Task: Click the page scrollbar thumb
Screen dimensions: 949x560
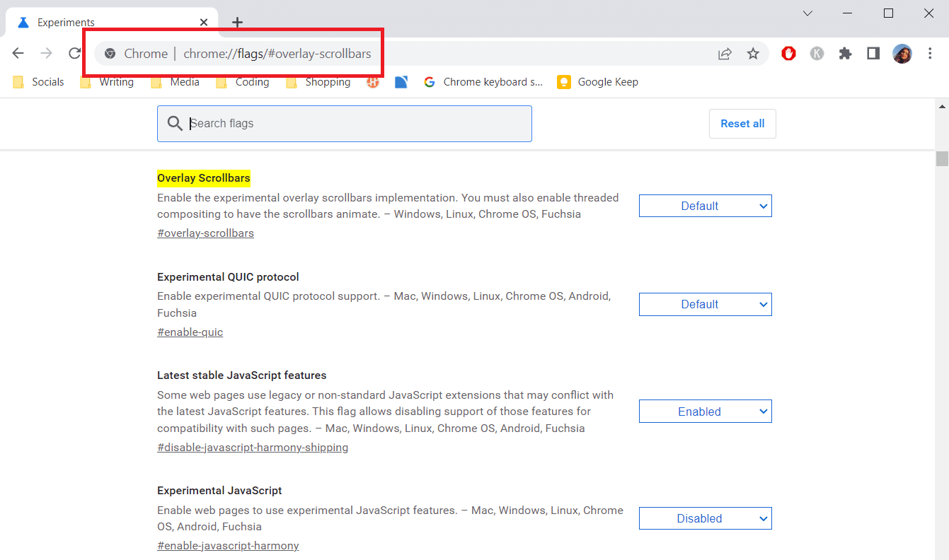Action: pyautogui.click(x=942, y=158)
